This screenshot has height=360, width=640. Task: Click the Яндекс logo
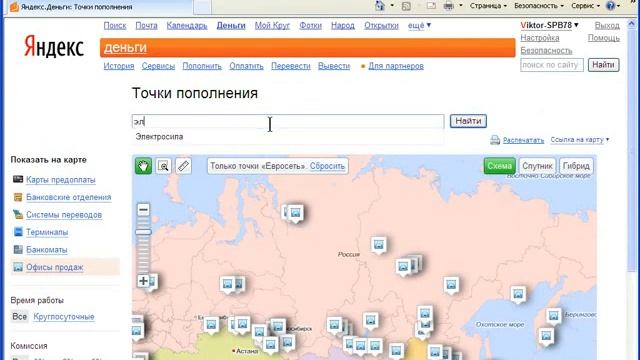click(x=54, y=46)
